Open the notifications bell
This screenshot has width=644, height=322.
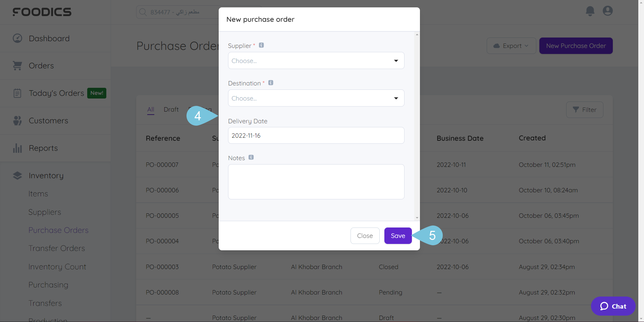tap(590, 11)
